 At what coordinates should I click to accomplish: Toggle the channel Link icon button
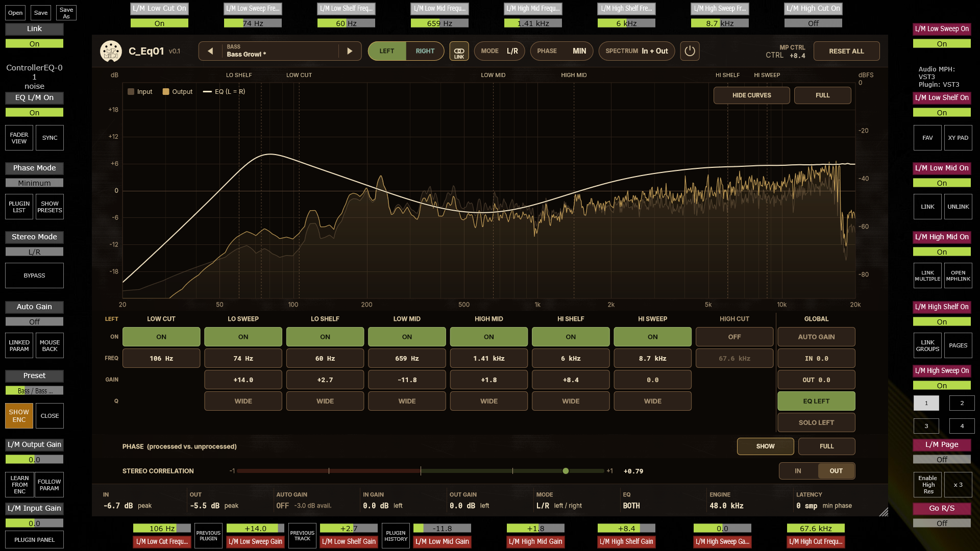tap(459, 51)
